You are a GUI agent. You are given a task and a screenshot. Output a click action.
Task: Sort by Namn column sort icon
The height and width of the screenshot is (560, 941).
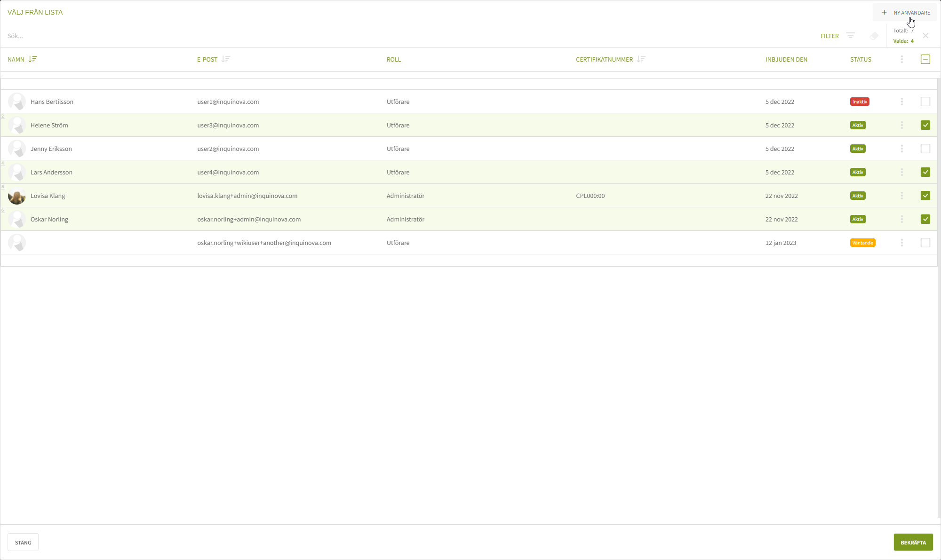point(32,59)
